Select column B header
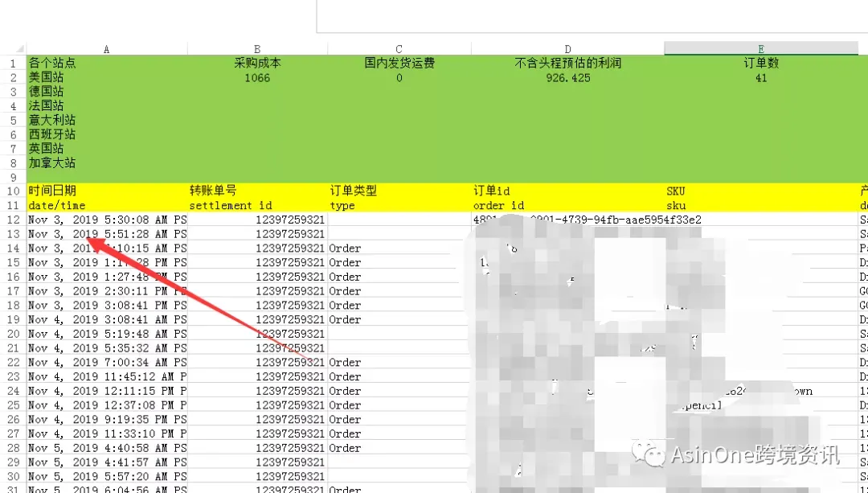 tap(257, 49)
